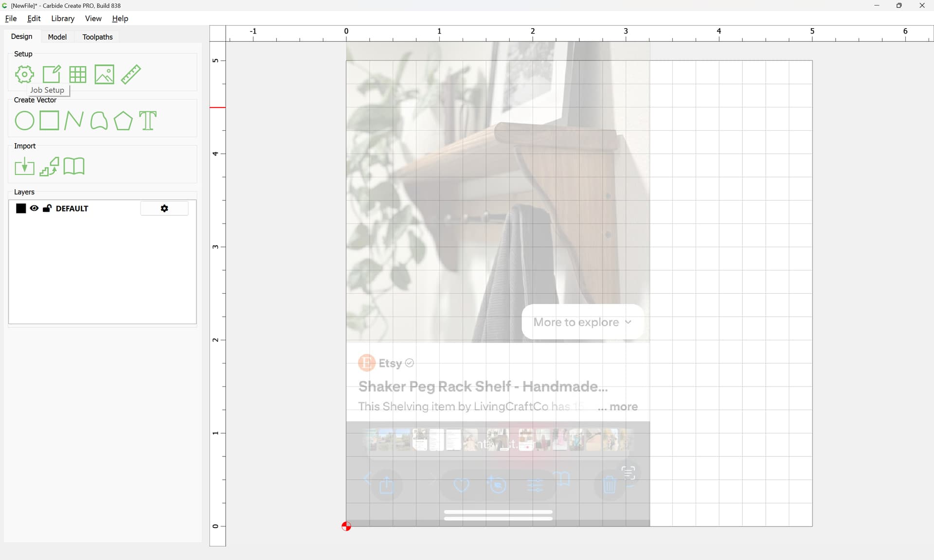Click the background image setup icon
The width and height of the screenshot is (934, 560).
[104, 74]
